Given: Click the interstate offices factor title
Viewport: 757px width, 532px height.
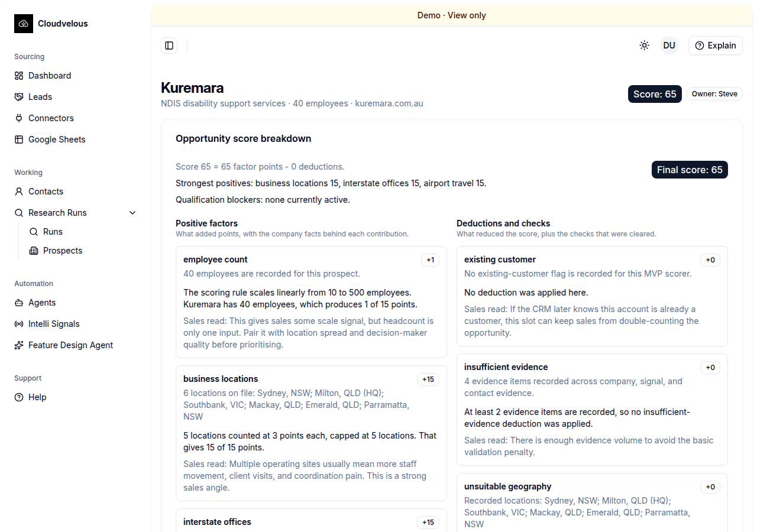Looking at the screenshot, I should point(217,522).
